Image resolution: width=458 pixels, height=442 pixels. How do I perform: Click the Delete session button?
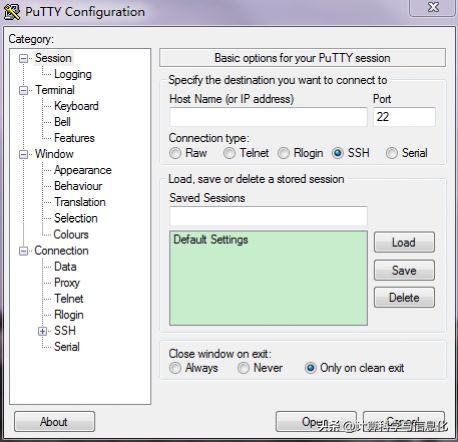(404, 297)
